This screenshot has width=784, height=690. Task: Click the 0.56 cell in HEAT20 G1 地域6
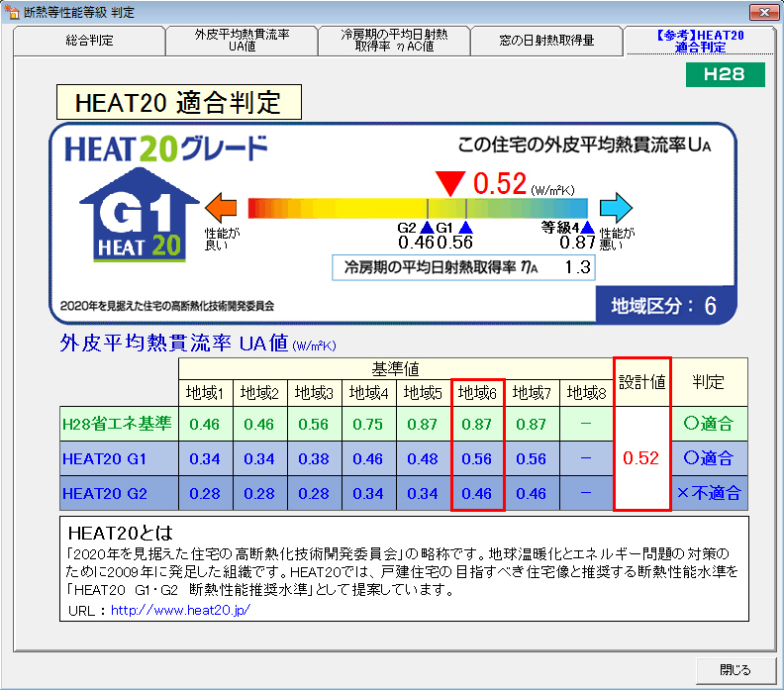[x=477, y=458]
